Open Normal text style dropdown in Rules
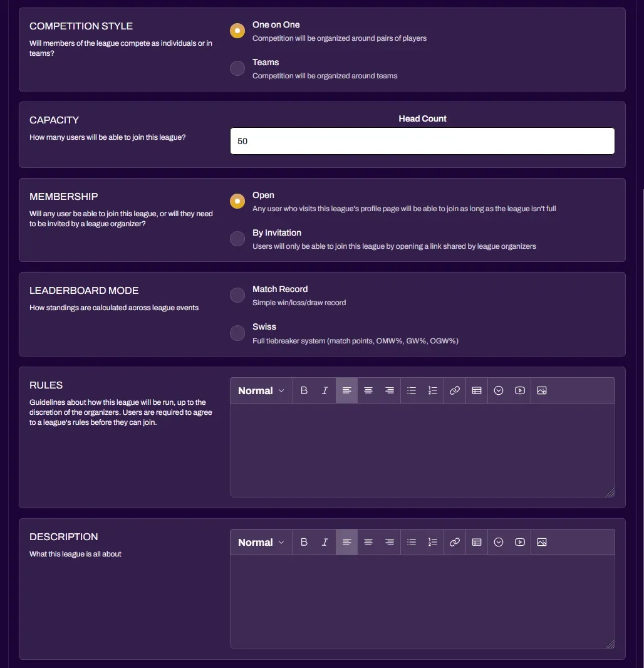 [261, 390]
